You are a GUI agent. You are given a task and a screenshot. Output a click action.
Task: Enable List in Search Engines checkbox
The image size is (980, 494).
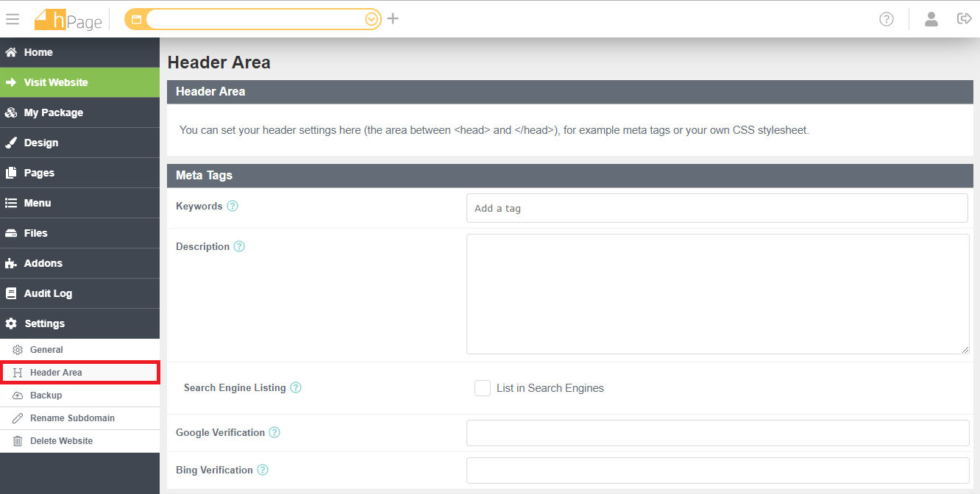[x=483, y=388]
